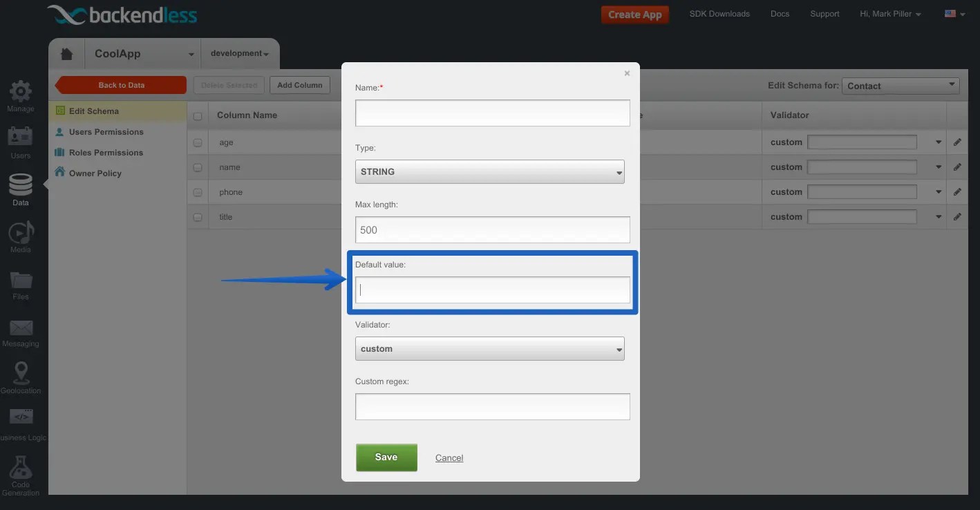Open the Type dropdown showing STRING
Viewport: 980px width, 510px height.
click(x=489, y=171)
